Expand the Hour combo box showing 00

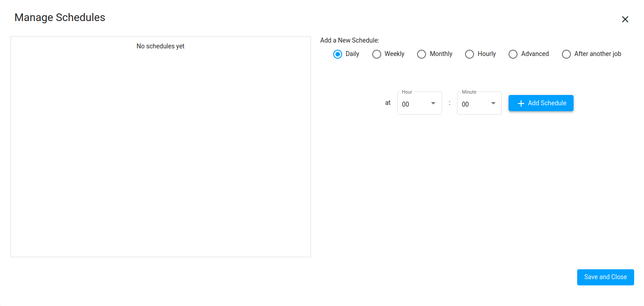pyautogui.click(x=419, y=103)
